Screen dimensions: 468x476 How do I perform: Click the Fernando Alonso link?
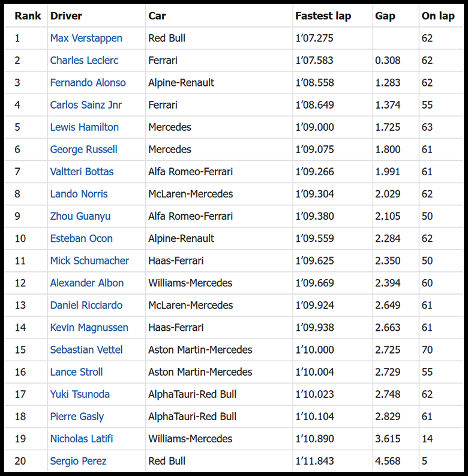(88, 83)
